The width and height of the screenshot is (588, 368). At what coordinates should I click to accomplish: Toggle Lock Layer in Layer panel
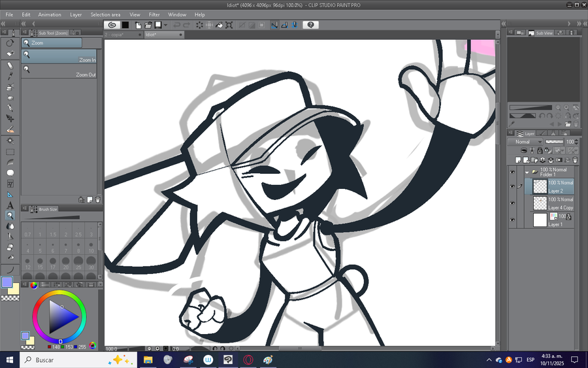(x=540, y=150)
